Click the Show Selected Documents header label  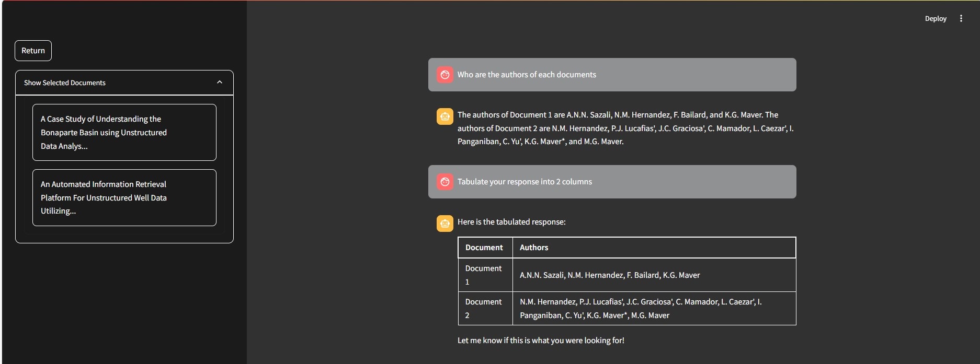tap(65, 83)
